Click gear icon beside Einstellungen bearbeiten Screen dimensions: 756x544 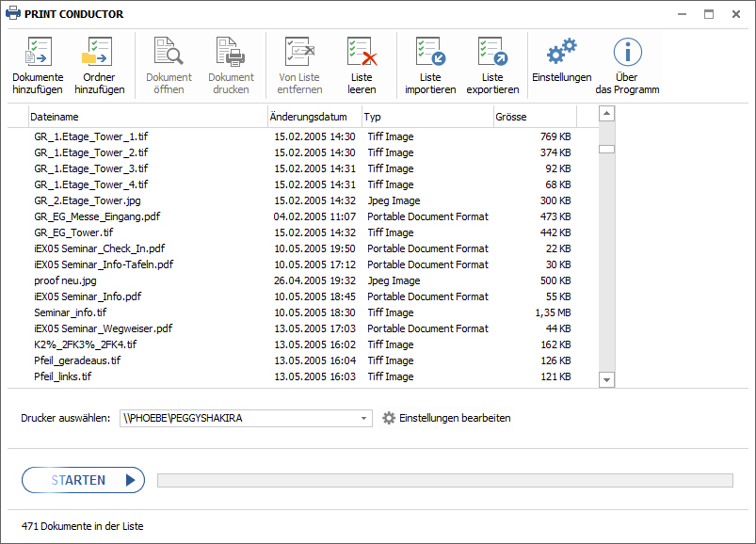[389, 418]
